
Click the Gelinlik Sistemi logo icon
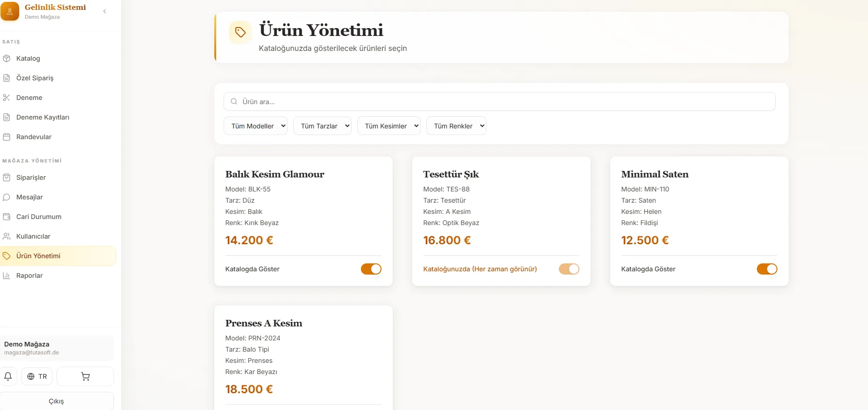click(x=10, y=11)
